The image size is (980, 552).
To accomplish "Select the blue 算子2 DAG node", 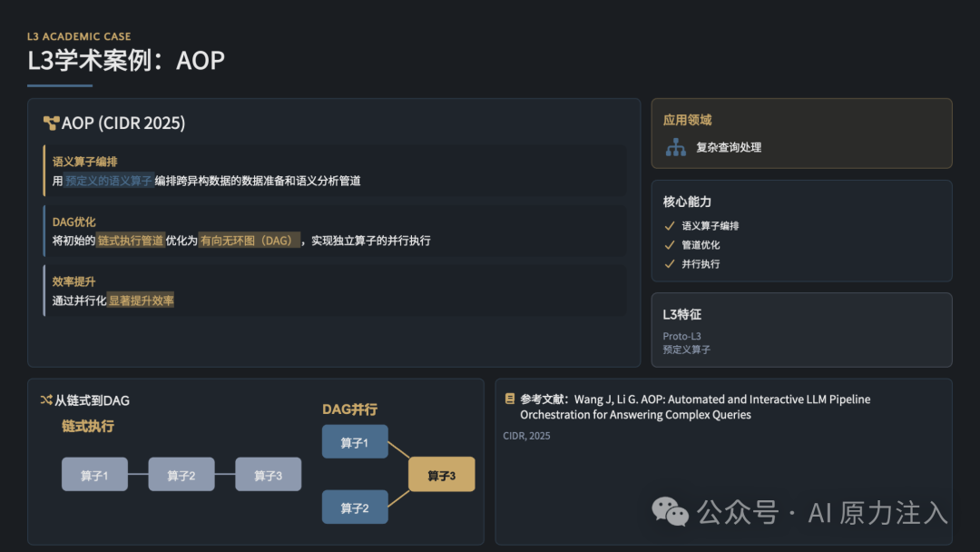I will pyautogui.click(x=355, y=507).
